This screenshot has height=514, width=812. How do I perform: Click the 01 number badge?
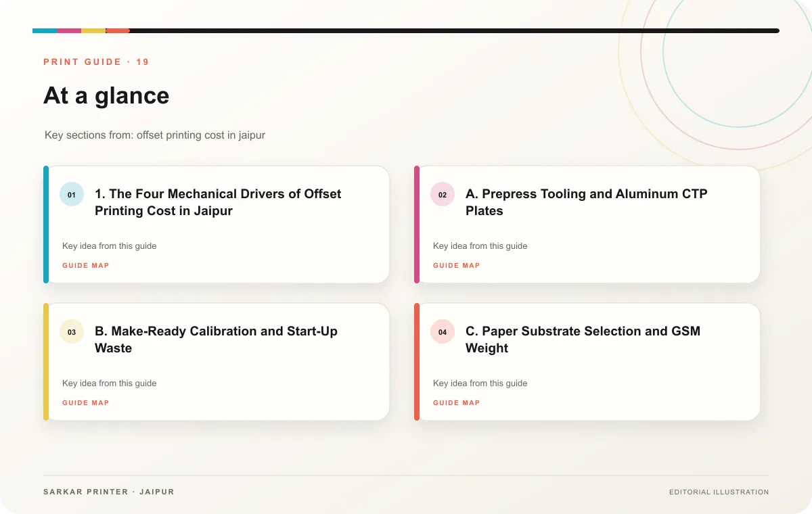[x=72, y=195]
